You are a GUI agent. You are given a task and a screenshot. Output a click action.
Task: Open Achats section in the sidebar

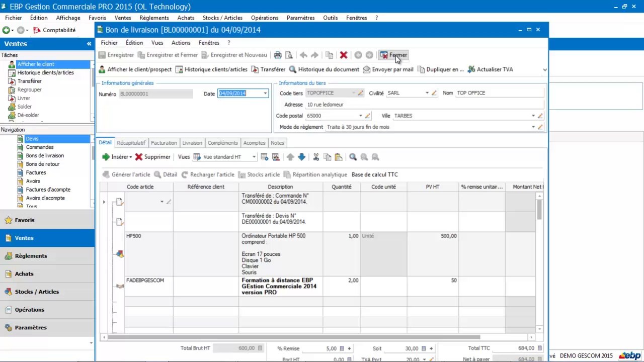point(47,274)
